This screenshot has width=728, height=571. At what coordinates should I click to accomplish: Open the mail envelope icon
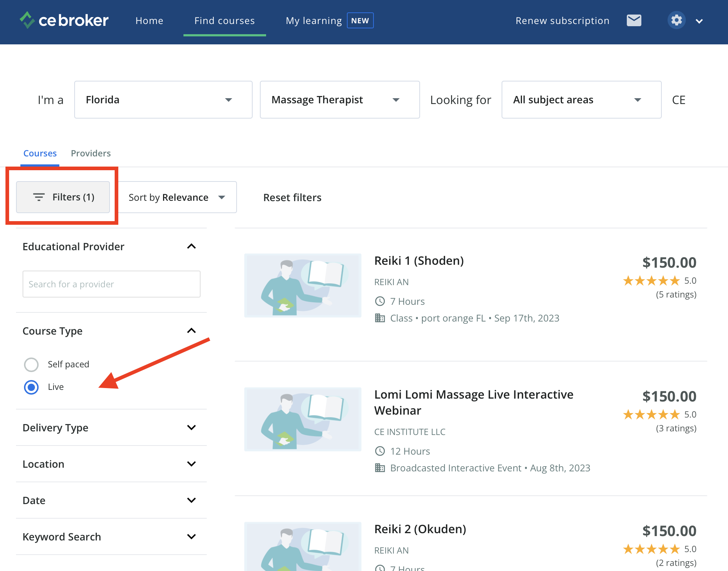coord(634,20)
